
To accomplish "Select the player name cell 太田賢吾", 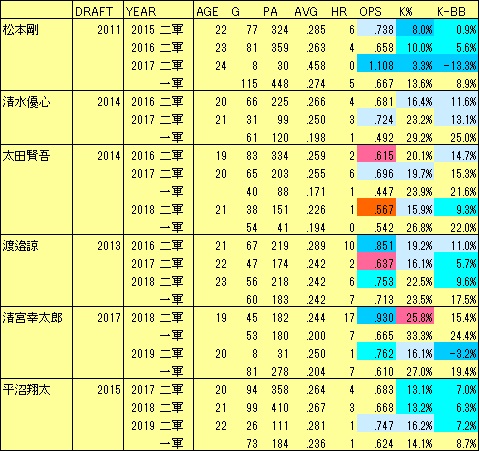I will (x=26, y=156).
